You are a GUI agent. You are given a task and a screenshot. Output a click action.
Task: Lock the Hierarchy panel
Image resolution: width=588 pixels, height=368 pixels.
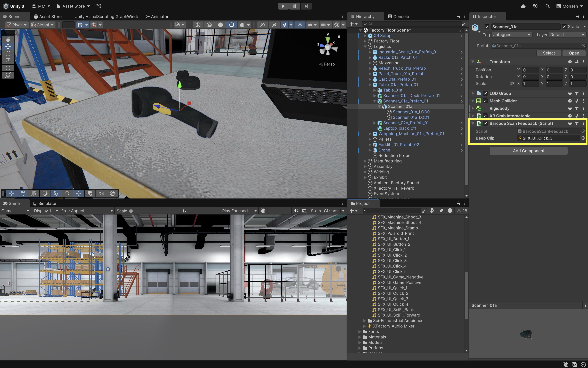[458, 17]
